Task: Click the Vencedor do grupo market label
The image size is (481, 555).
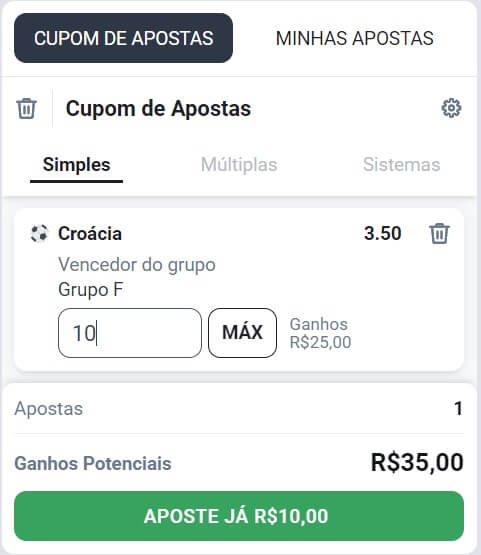Action: pyautogui.click(x=137, y=265)
